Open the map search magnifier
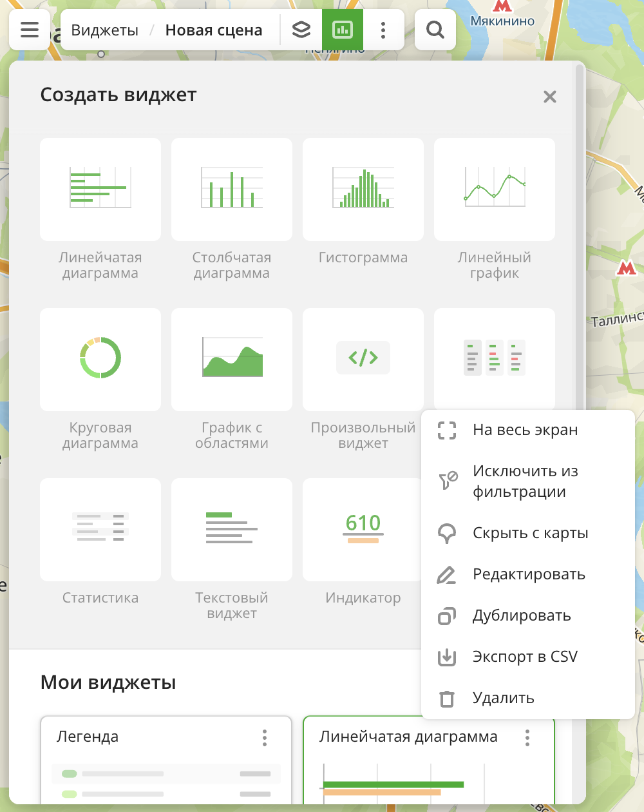Viewport: 644px width, 812px height. pyautogui.click(x=435, y=30)
